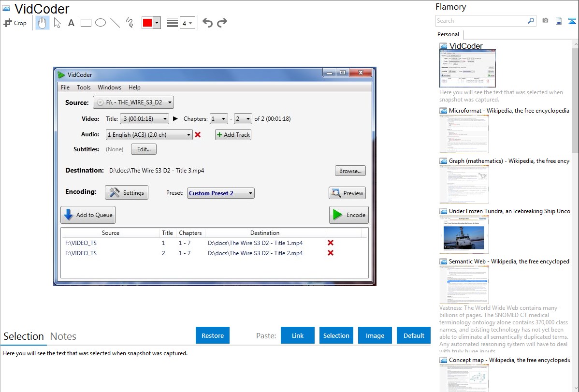
Task: Open the Graph (mathematics) snapshot thumbnail
Action: point(464,184)
